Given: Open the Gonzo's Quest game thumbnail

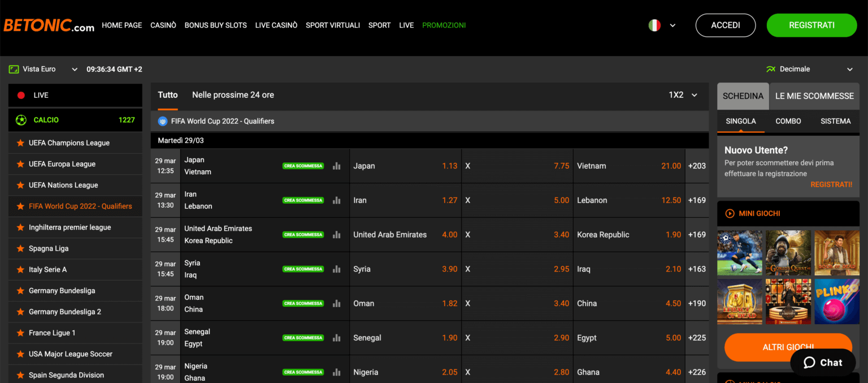Looking at the screenshot, I should tap(788, 253).
